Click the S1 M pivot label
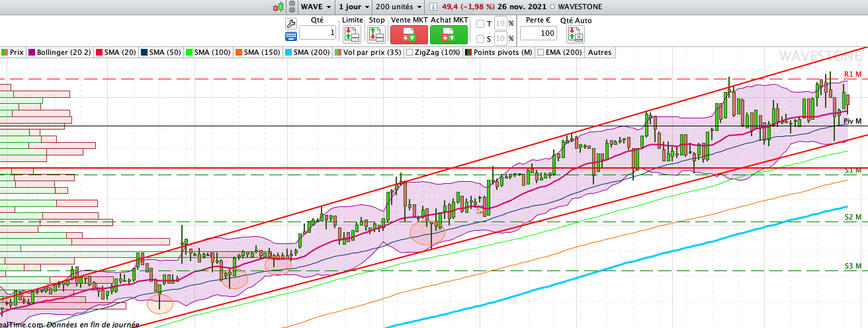Screen dimensions: 868x328 [853, 171]
